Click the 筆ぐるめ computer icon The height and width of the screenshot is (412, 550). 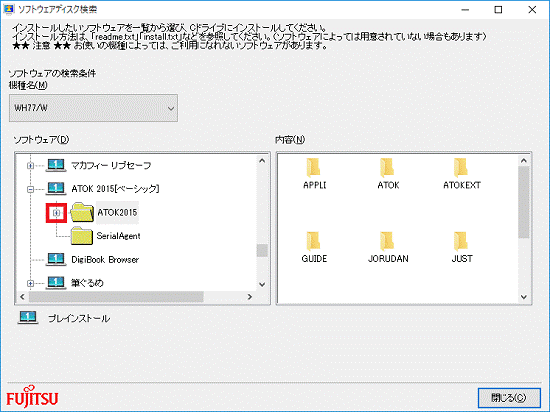pyautogui.click(x=56, y=283)
